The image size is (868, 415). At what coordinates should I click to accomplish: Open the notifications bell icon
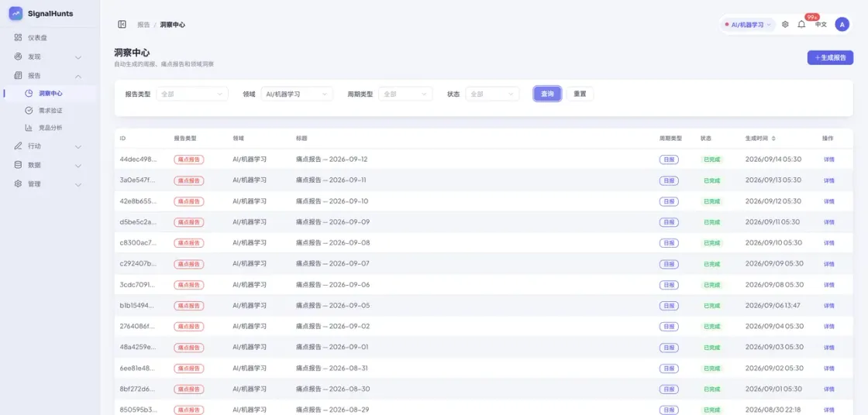click(x=801, y=24)
